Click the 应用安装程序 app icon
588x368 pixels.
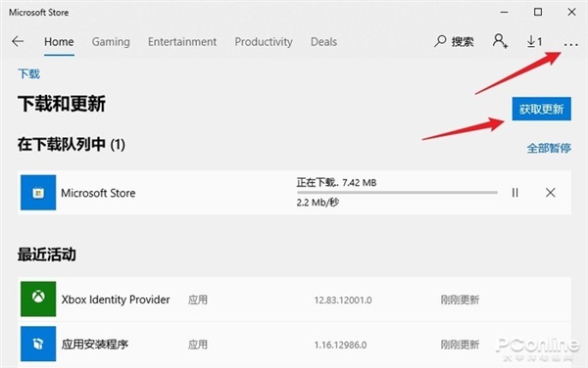tap(38, 344)
